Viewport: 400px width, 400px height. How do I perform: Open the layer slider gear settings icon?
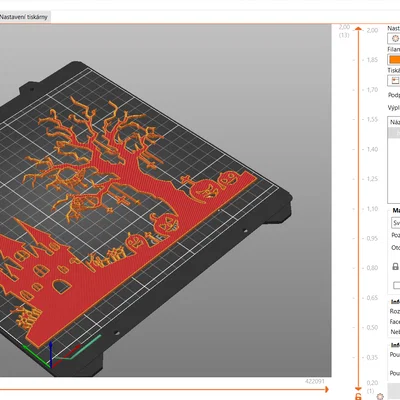pyautogui.click(x=380, y=396)
